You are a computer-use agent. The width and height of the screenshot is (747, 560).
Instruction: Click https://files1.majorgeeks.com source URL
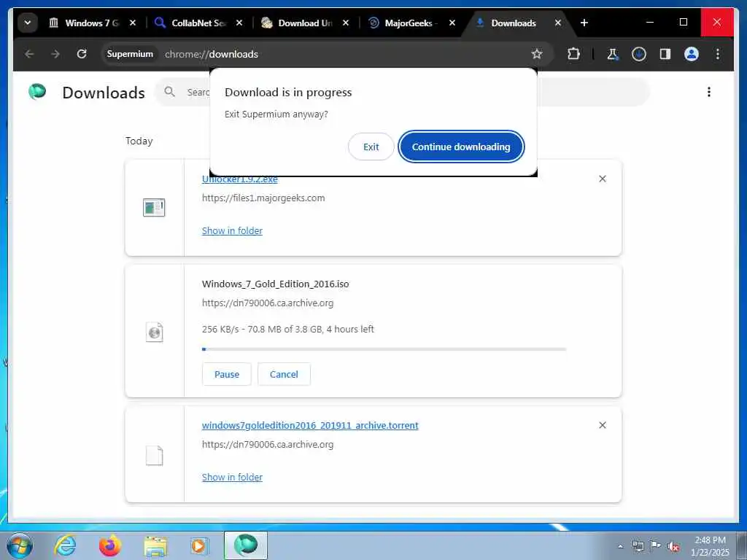click(263, 198)
